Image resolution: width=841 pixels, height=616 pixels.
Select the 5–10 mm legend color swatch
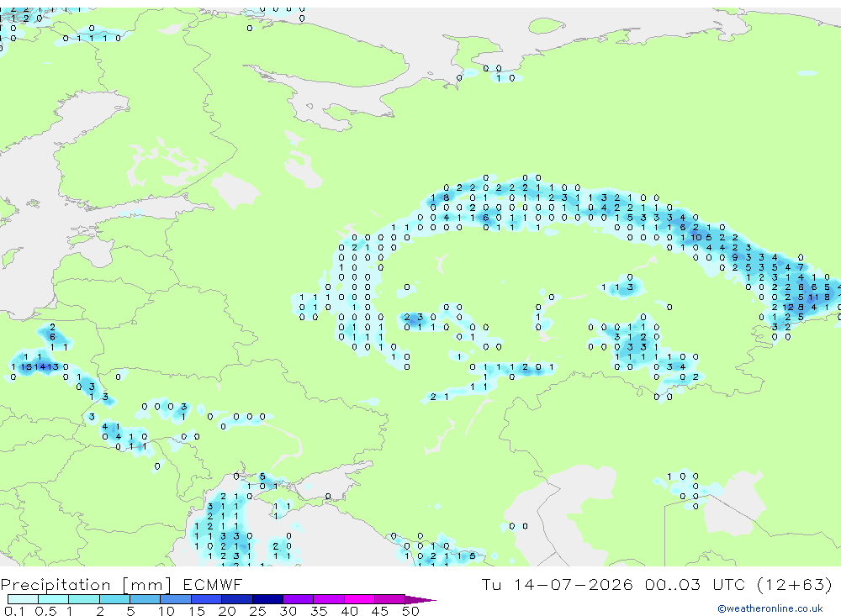point(145,599)
